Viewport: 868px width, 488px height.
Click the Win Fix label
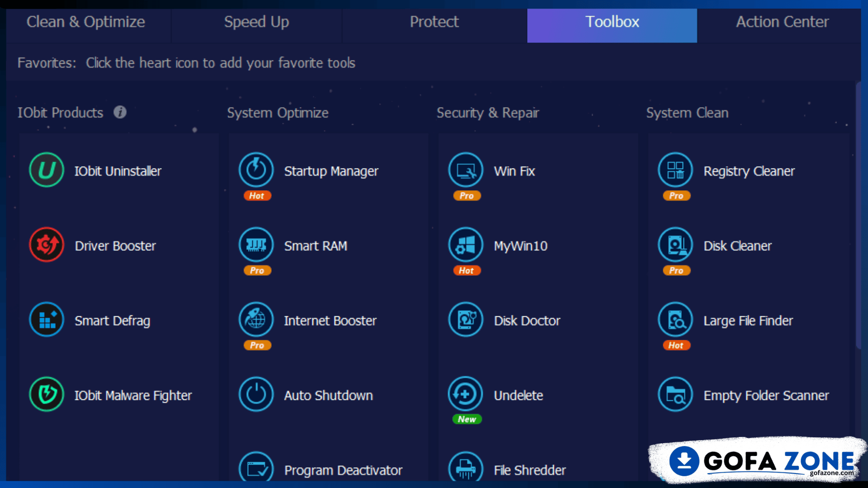(514, 171)
